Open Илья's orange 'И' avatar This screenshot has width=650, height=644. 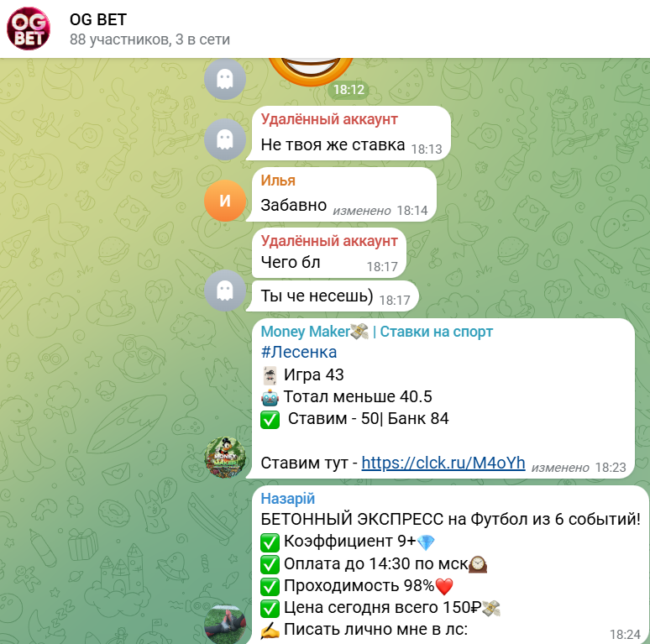pyautogui.click(x=225, y=201)
